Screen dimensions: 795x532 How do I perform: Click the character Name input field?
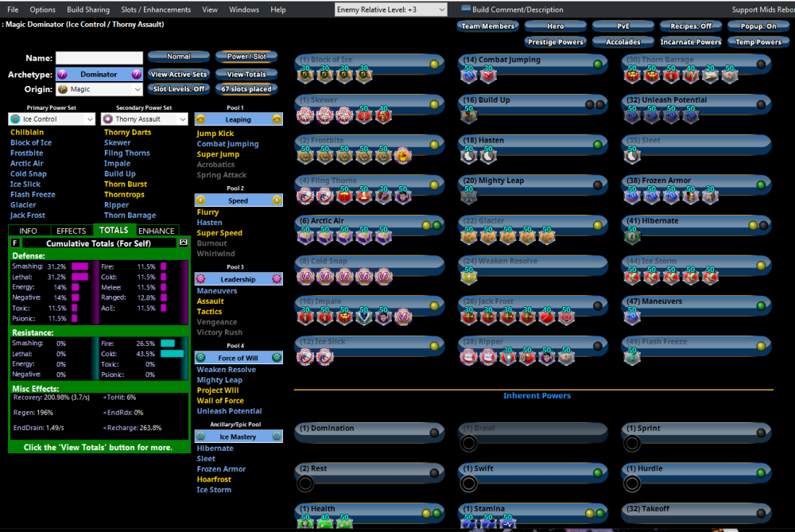(99, 58)
